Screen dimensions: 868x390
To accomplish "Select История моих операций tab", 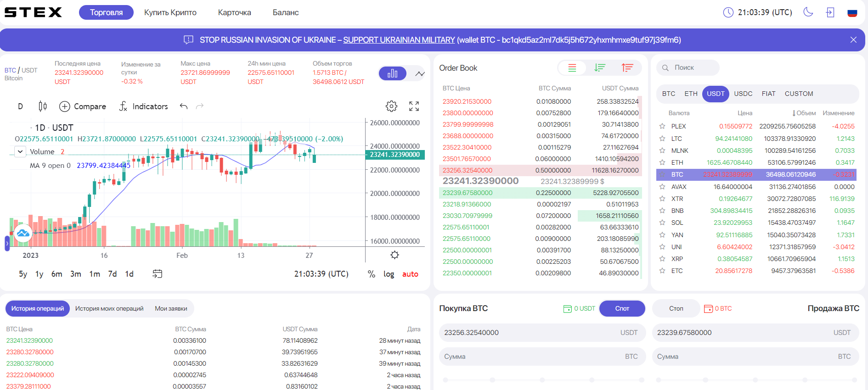I will pyautogui.click(x=109, y=308).
